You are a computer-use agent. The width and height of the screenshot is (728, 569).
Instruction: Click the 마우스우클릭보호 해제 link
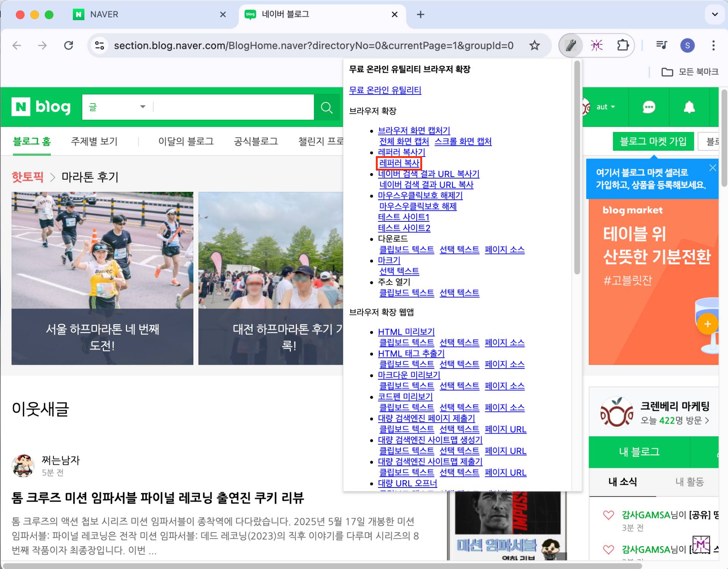click(x=418, y=206)
